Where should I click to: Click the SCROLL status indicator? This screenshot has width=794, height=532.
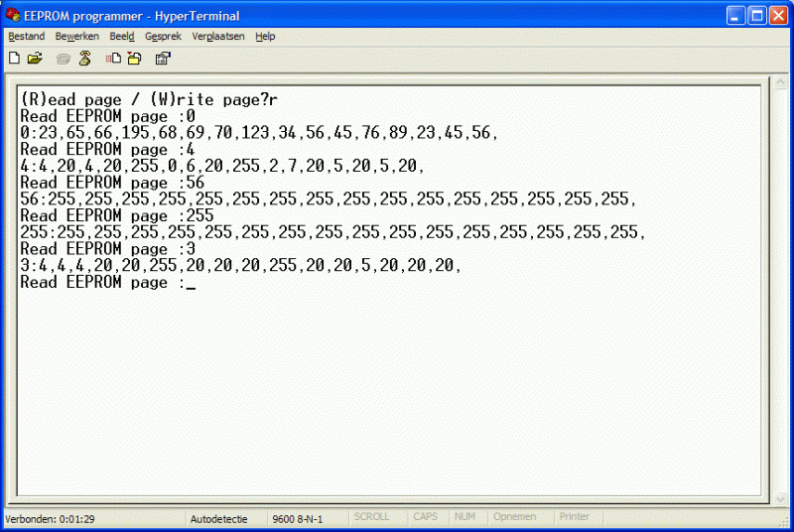[x=371, y=517]
